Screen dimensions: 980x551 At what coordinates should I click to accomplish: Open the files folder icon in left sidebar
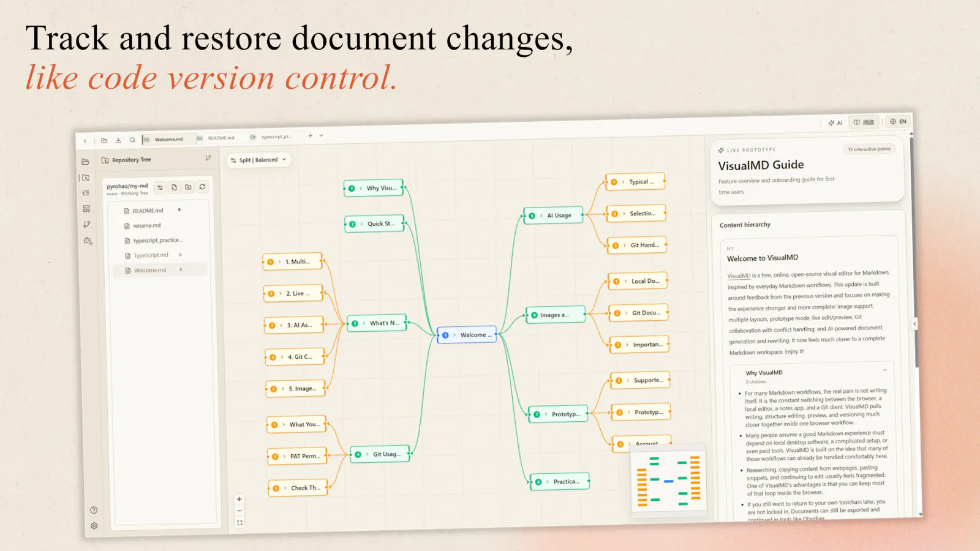(x=85, y=162)
